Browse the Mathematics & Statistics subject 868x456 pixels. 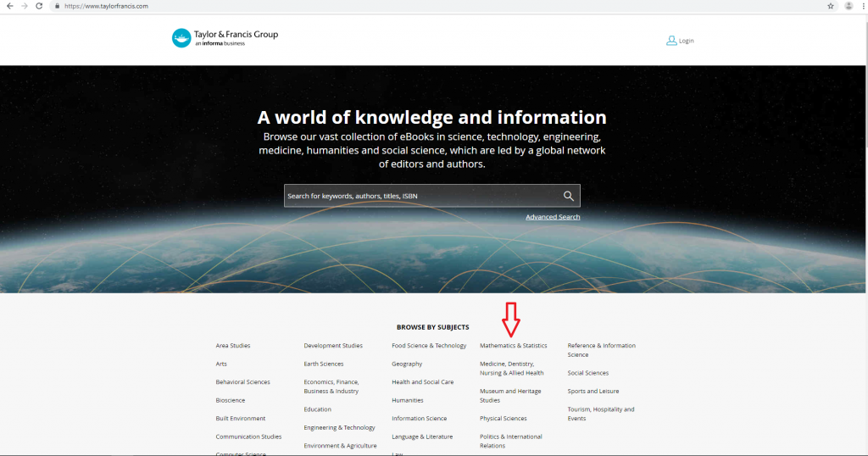(x=513, y=346)
